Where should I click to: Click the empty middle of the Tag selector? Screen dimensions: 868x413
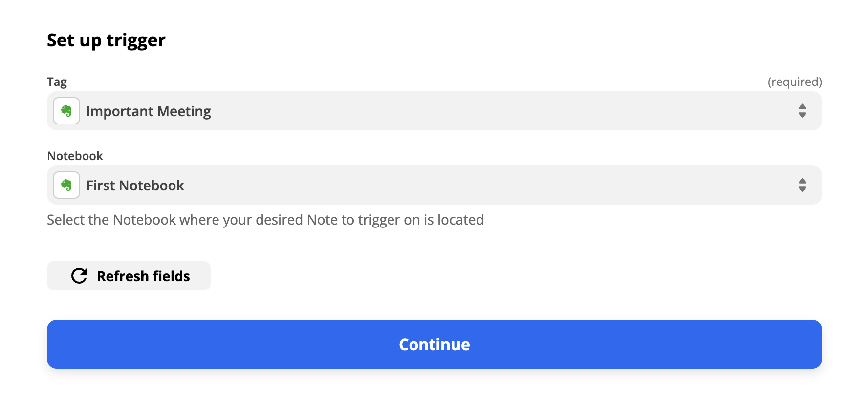click(x=489, y=111)
